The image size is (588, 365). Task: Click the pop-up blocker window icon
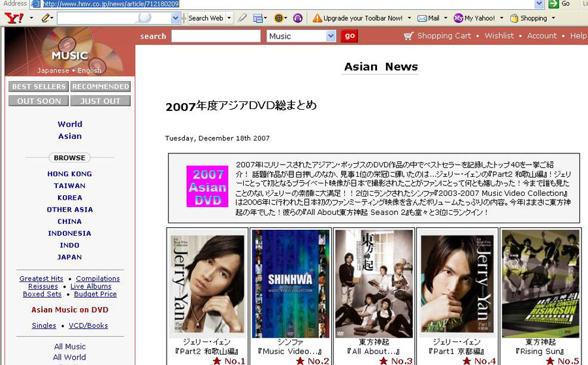(x=258, y=18)
